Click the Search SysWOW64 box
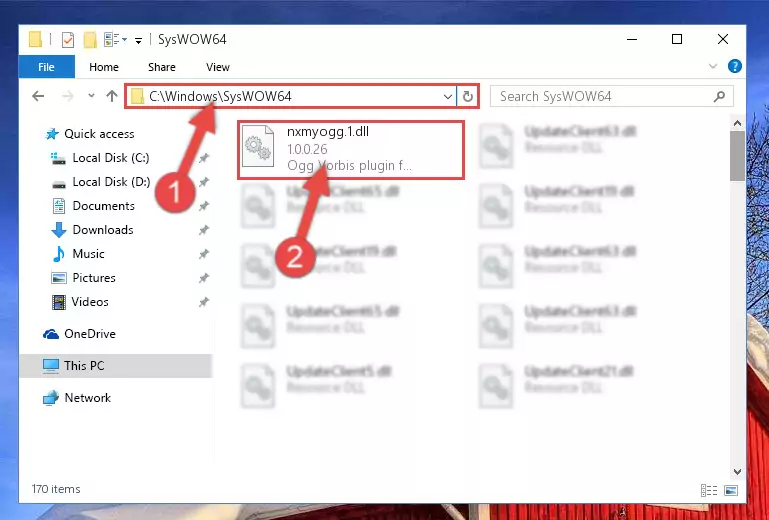Screen dimensions: 769x520 [612, 96]
